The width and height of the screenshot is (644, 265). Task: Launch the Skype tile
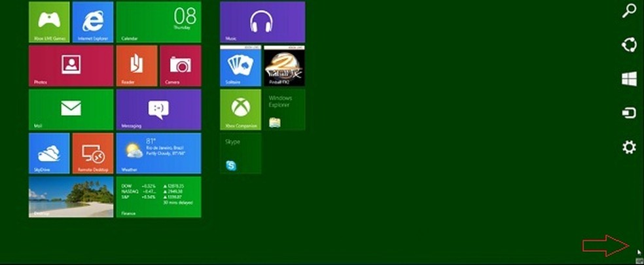coord(241,153)
